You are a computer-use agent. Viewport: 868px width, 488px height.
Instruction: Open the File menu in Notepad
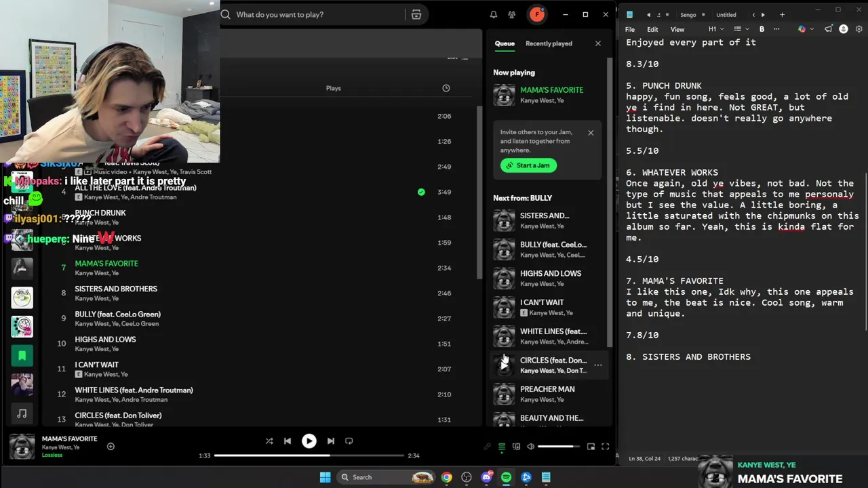point(630,29)
